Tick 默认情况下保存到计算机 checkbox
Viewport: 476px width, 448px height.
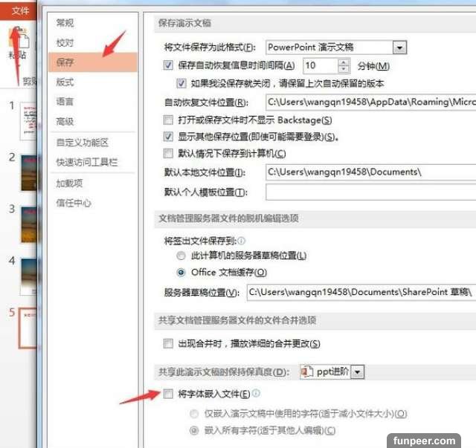point(168,154)
